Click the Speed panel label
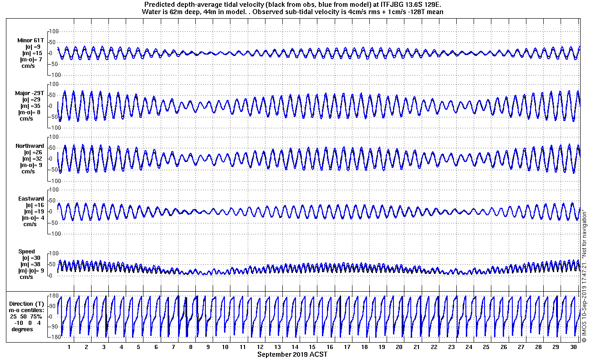 click(x=26, y=252)
